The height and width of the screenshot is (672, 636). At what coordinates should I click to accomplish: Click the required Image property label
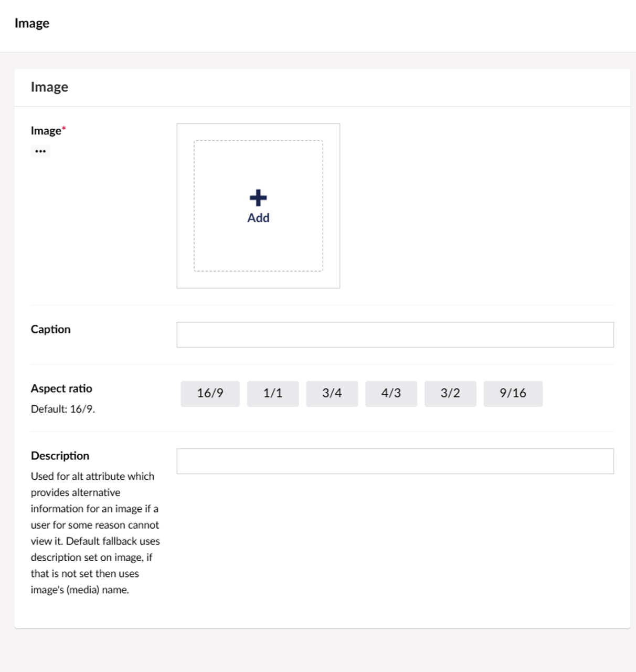tap(46, 131)
